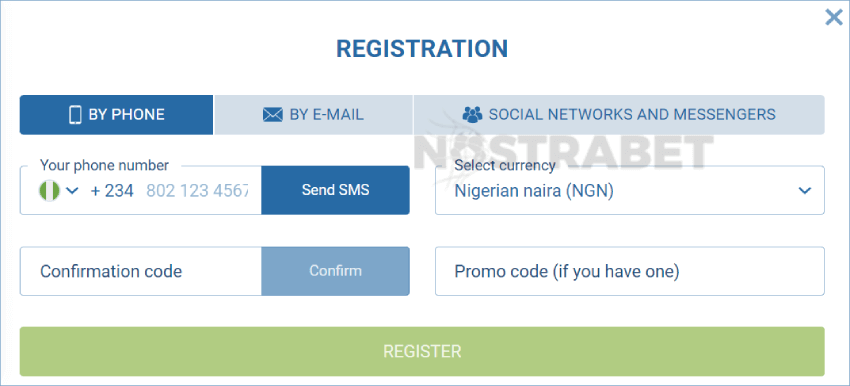Switch to the BY E-MAIL tab

pos(313,115)
